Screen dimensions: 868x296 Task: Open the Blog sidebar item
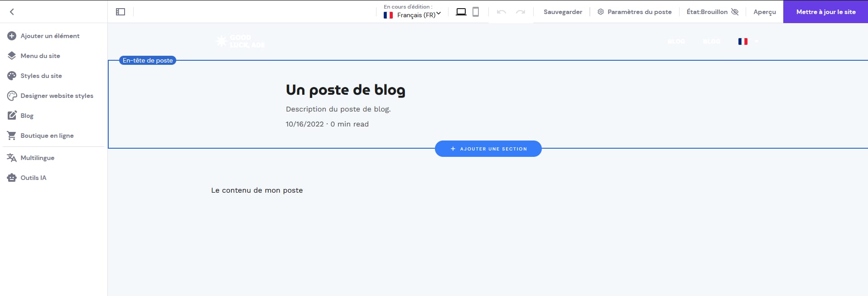coord(27,116)
